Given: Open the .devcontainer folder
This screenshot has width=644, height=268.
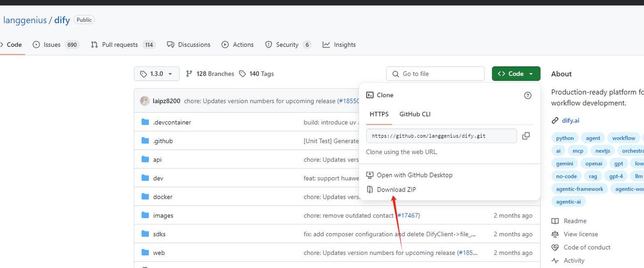Looking at the screenshot, I should point(172,122).
